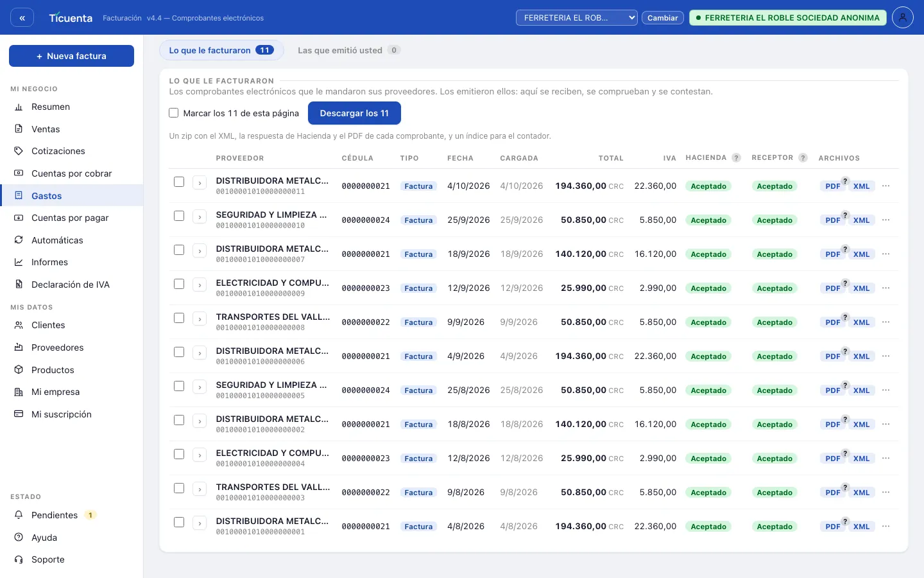Select the 25/8/2026 invoice checkbox
This screenshot has height=578, width=924.
click(x=179, y=386)
